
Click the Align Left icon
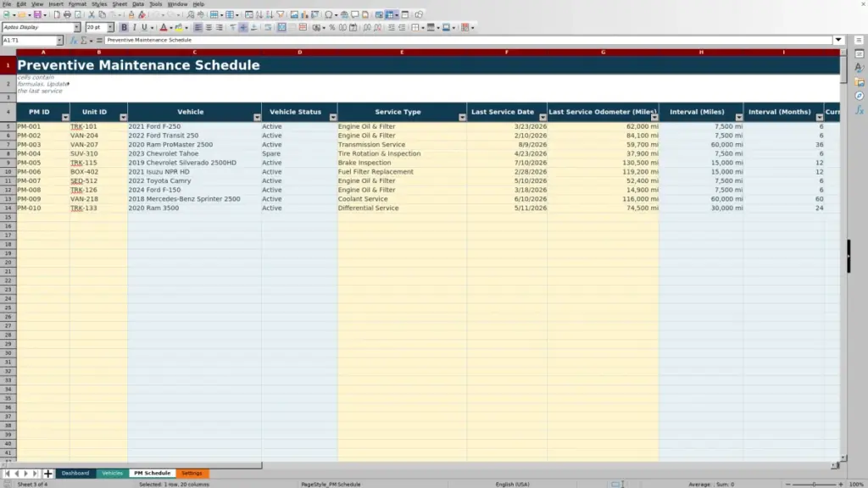[x=198, y=28]
